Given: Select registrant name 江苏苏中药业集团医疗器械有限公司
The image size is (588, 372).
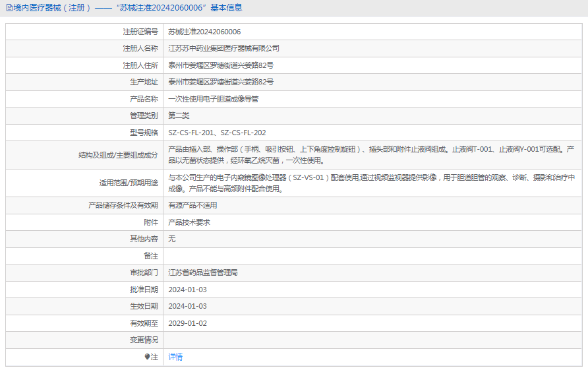Looking at the screenshot, I should 223,48.
